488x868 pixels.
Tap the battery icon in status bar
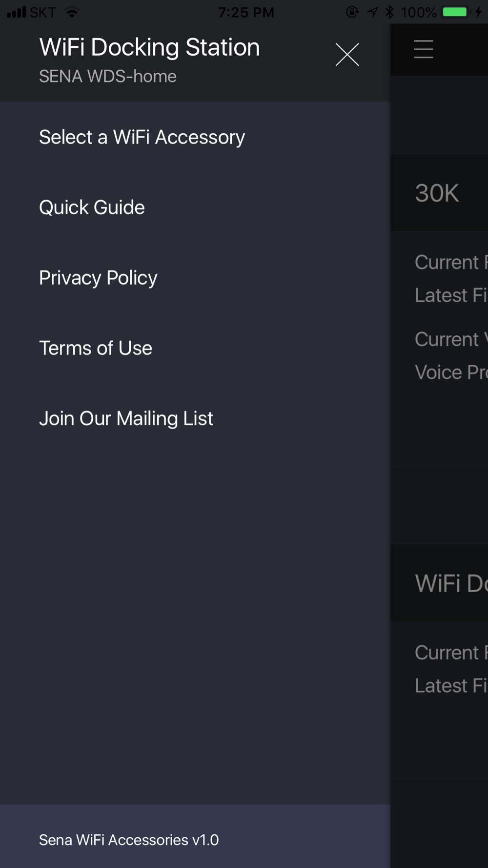[x=455, y=12]
